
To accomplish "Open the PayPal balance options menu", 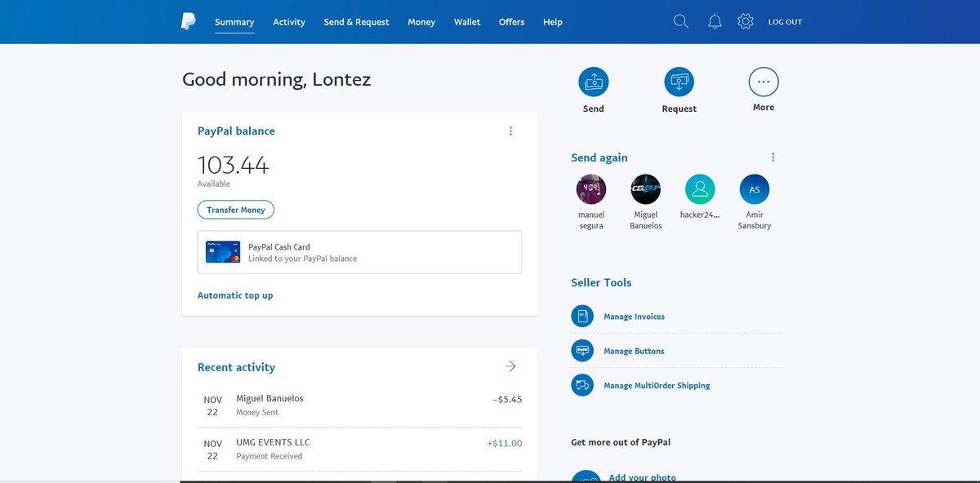I will tap(510, 131).
